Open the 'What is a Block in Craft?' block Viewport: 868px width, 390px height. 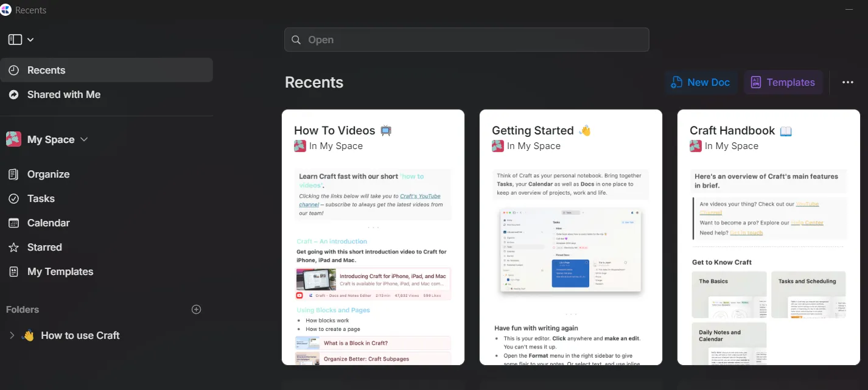[373, 343]
